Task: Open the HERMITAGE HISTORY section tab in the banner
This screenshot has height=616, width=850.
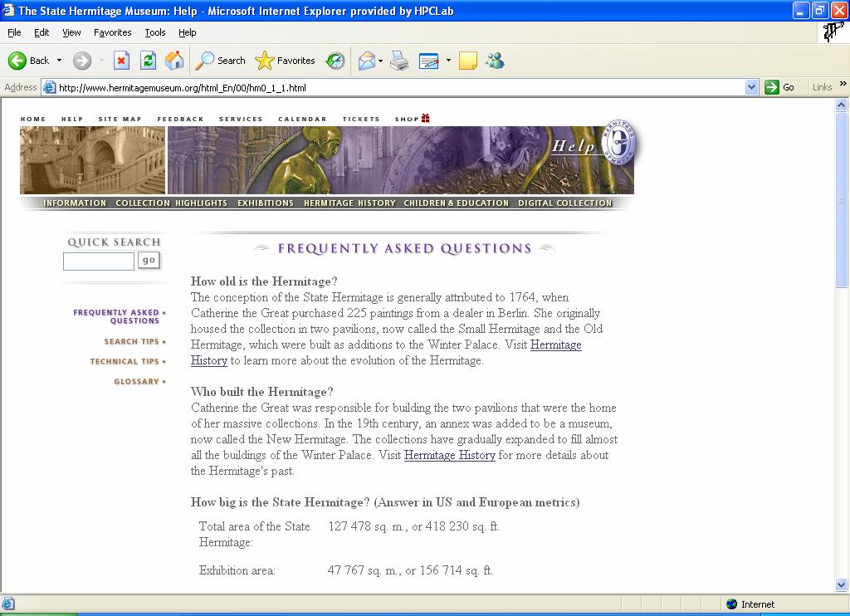Action: 349,203
